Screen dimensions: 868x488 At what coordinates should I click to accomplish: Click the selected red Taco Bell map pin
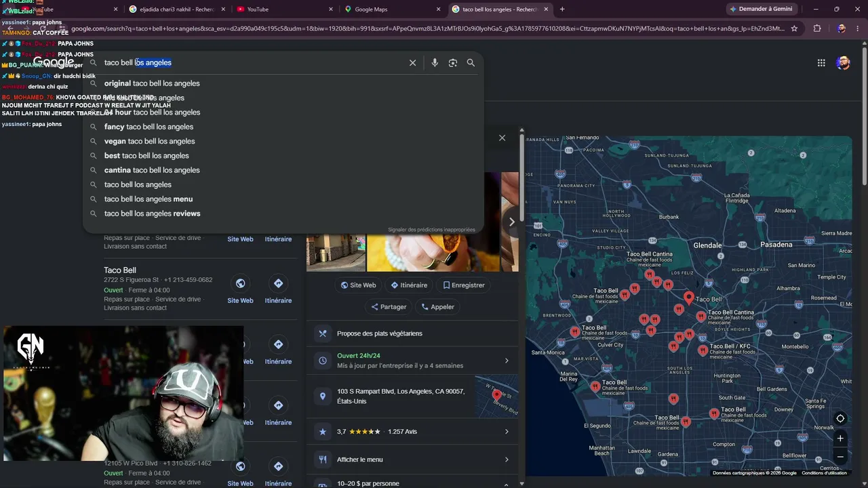689,297
